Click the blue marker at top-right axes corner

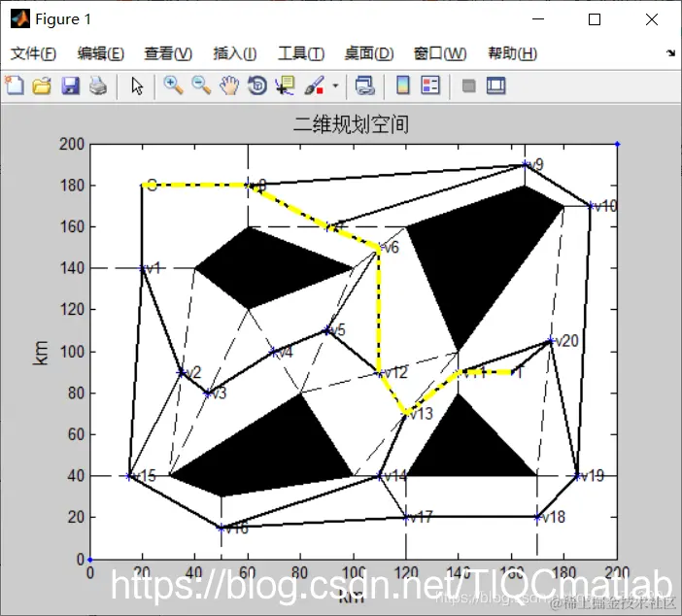click(617, 144)
